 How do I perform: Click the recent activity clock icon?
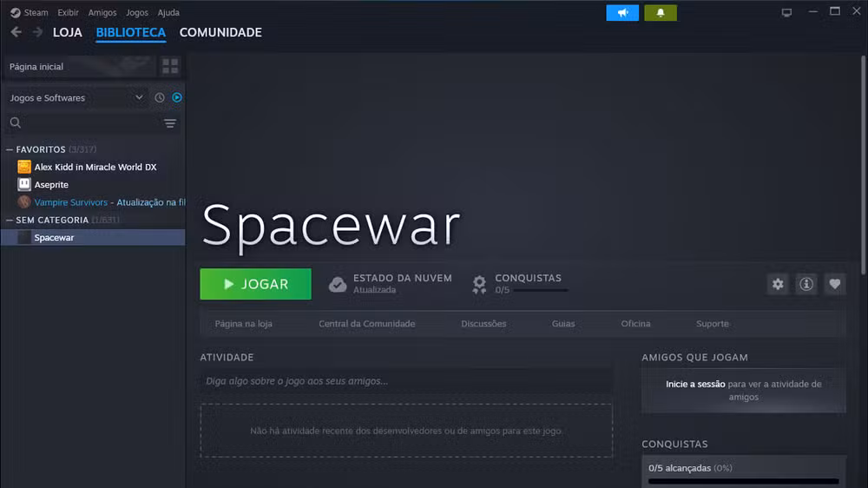click(160, 97)
